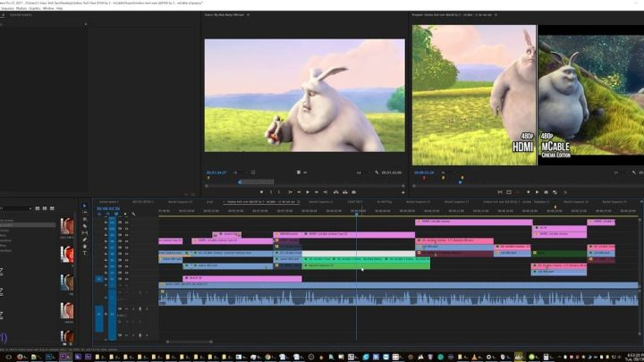Go to In point in Source monitor

click(x=290, y=192)
